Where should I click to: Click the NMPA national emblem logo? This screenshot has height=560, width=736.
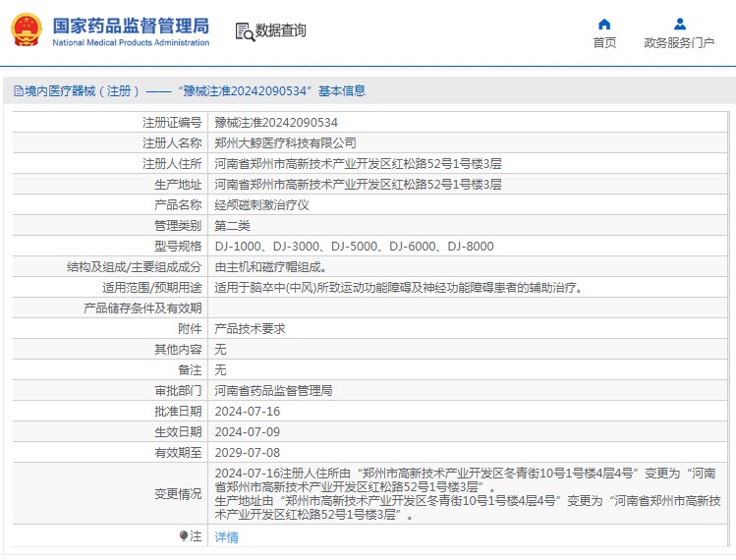26,29
